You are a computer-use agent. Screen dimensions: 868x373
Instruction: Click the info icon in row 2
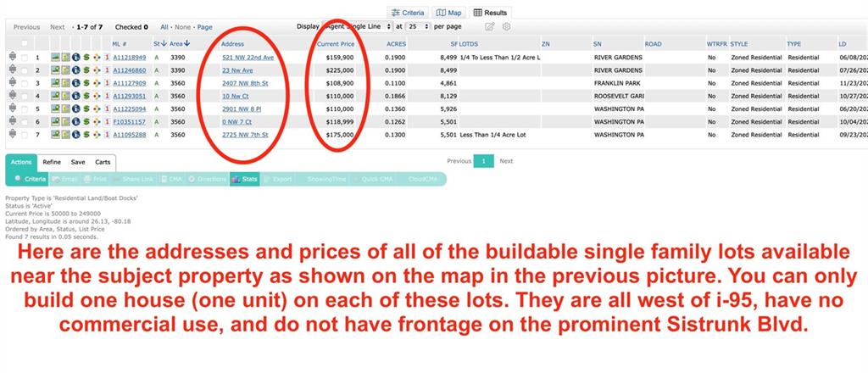(75, 70)
